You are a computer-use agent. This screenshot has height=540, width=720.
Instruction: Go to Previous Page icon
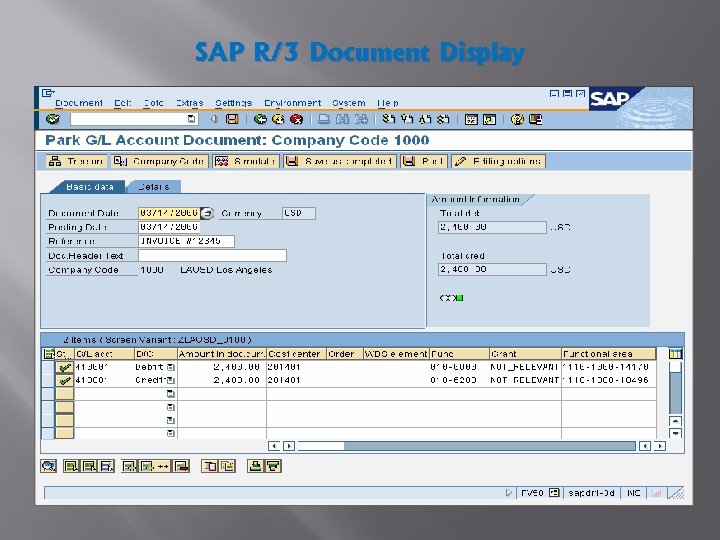click(x=406, y=119)
